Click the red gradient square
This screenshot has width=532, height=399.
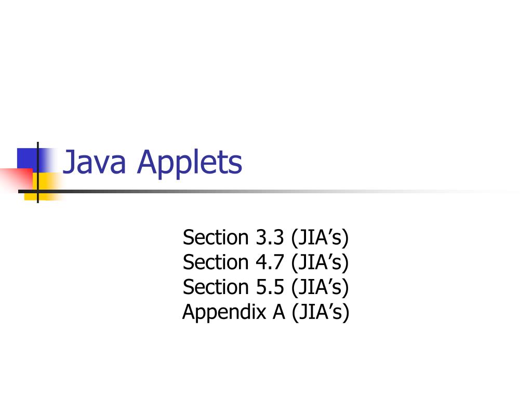click(16, 180)
